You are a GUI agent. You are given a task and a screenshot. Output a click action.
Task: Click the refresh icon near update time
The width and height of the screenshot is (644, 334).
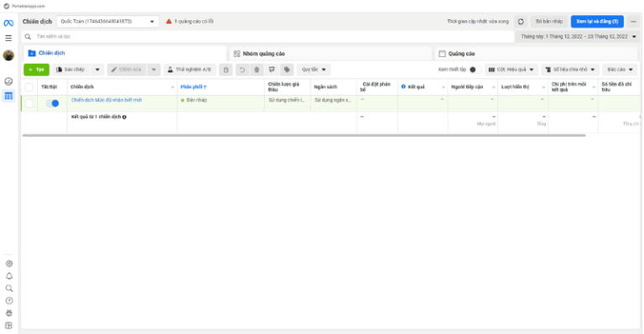click(x=521, y=21)
